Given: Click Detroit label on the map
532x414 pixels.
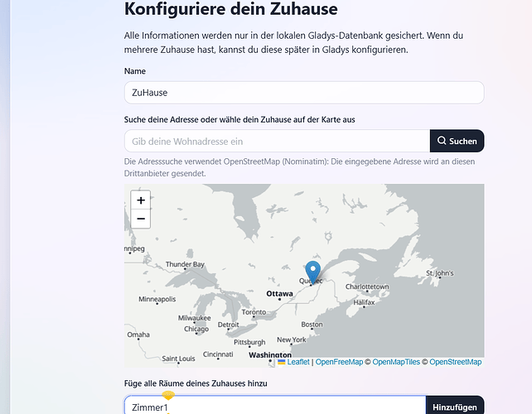Looking at the screenshot, I should pos(229,325).
